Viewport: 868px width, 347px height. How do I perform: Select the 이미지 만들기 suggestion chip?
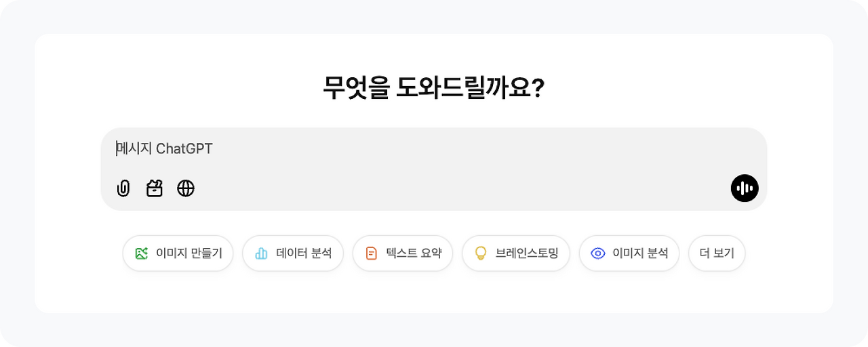coord(178,253)
